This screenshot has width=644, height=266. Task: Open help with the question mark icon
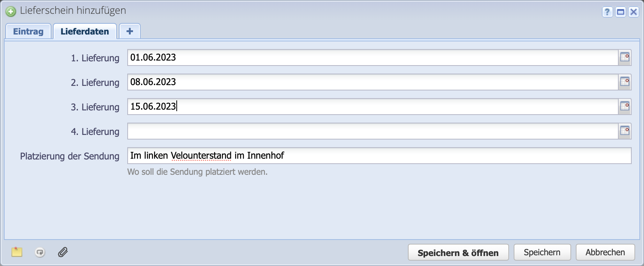[x=607, y=12]
